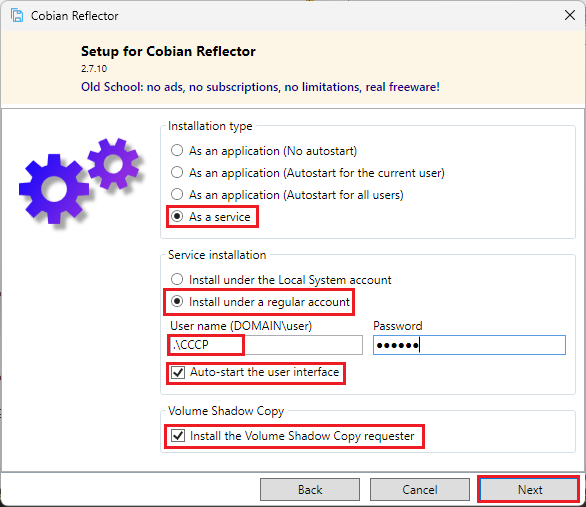Click the Back button
The width and height of the screenshot is (586, 507).
(x=310, y=489)
